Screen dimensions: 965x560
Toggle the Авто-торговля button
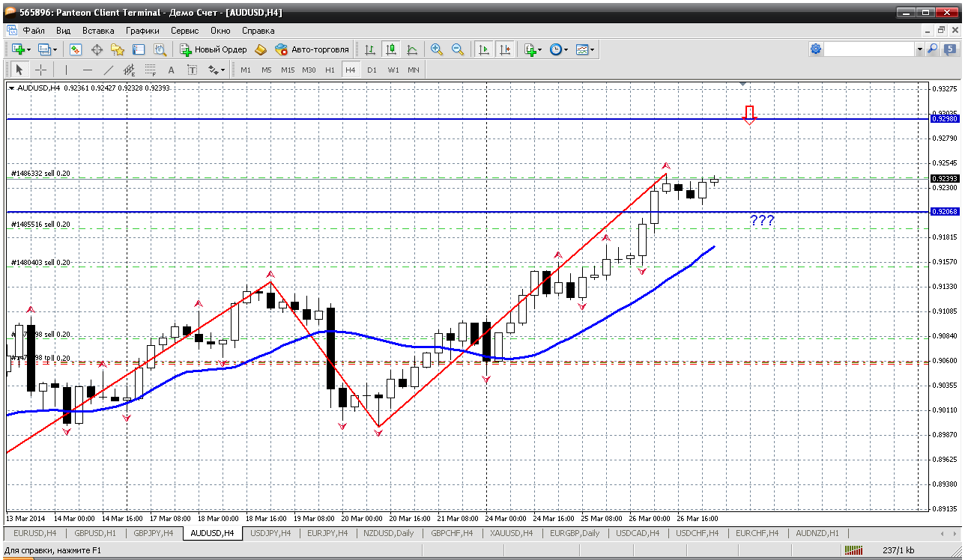312,49
